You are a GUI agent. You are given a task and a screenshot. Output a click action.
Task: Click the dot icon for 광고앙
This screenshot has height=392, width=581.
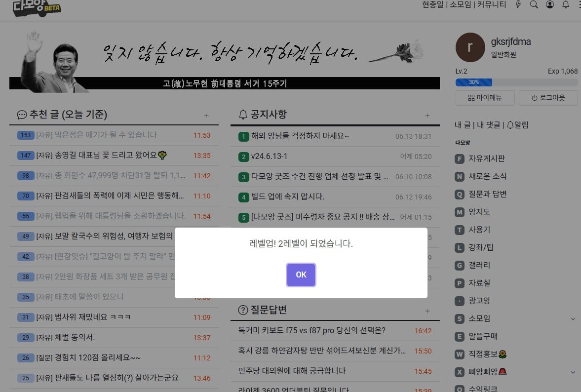pos(460,301)
